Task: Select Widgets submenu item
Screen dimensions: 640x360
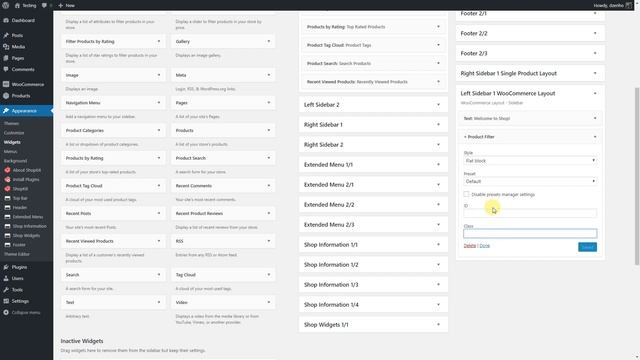Action: pyautogui.click(x=12, y=142)
